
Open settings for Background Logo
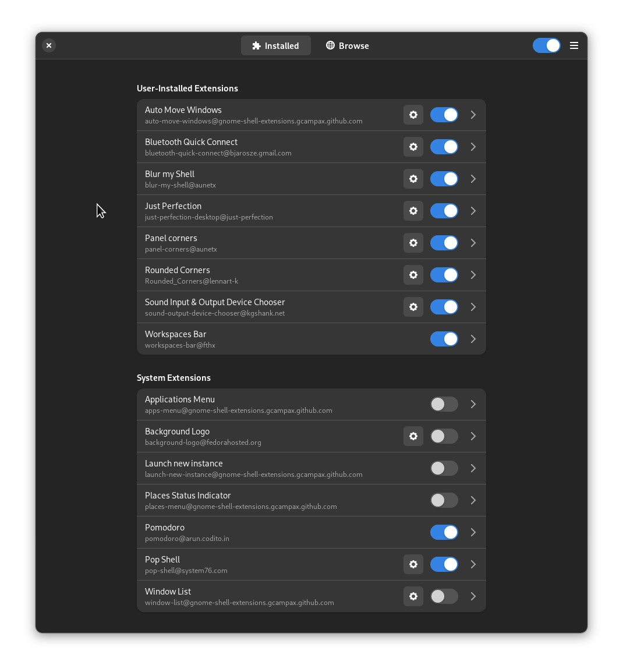click(x=413, y=436)
